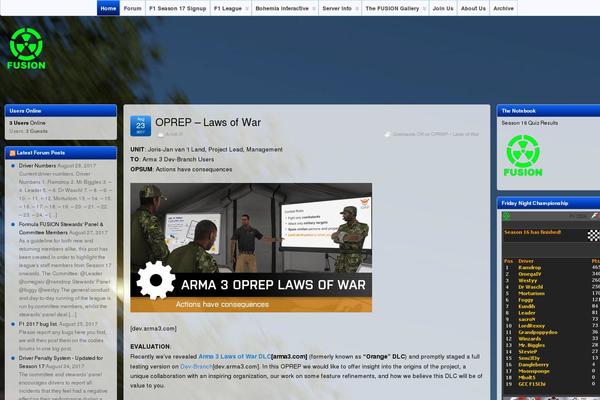Screen dimensions: 600x400
Task: Expand The FUSION Gallery dropdown arrow
Action: 424,8
